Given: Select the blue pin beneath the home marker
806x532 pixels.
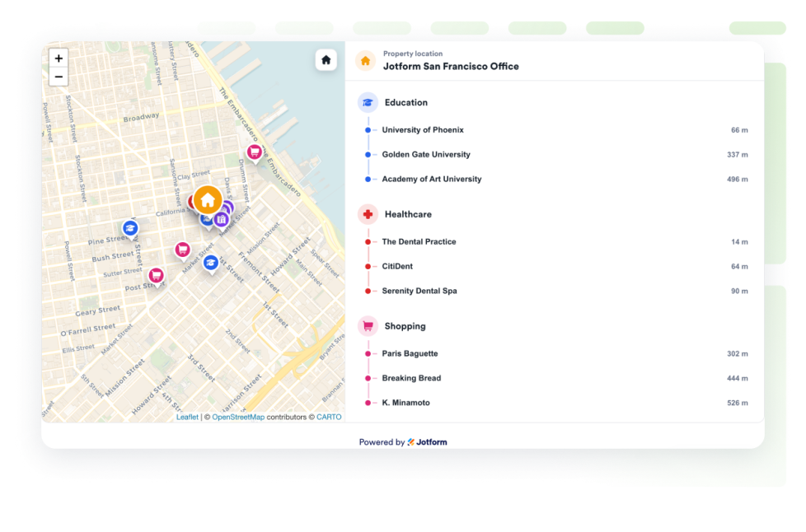Looking at the screenshot, I should click(x=205, y=222).
